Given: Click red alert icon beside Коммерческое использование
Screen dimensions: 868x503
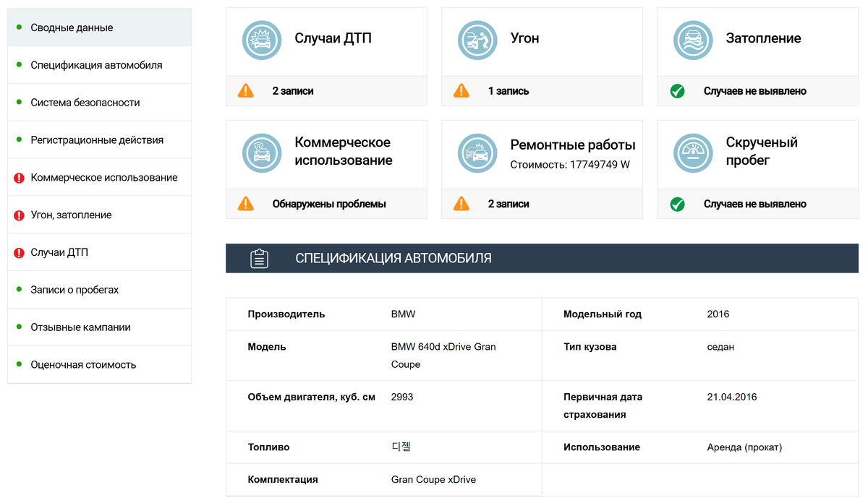Looking at the screenshot, I should click(x=20, y=178).
